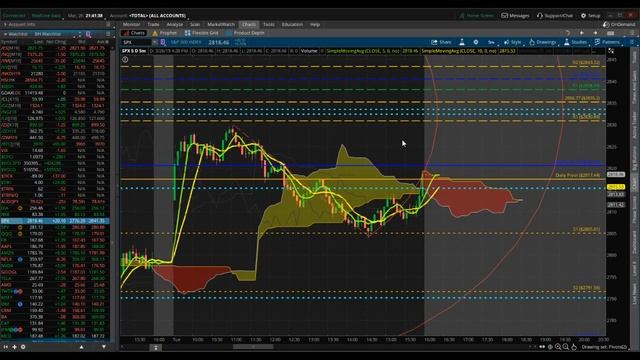
Task: Open the Tools tab
Action: [269, 24]
